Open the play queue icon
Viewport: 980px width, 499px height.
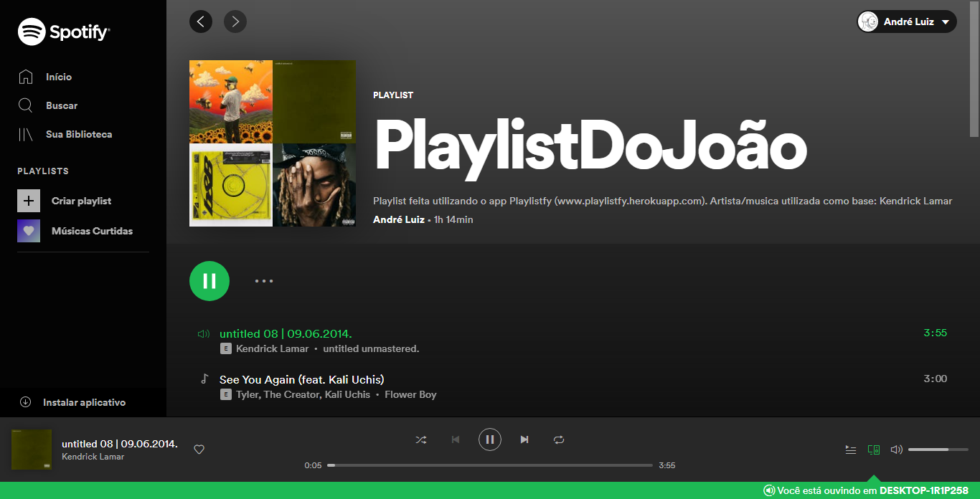pos(851,450)
